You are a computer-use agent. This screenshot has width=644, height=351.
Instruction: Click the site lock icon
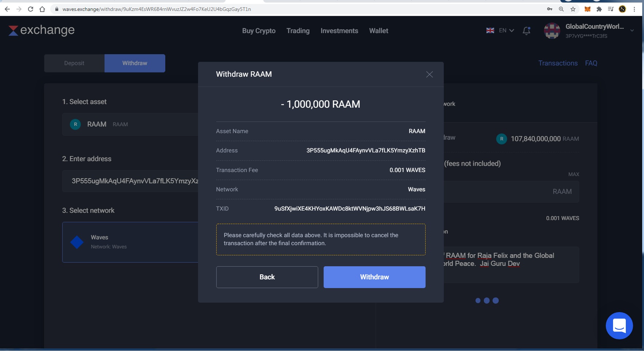56,9
